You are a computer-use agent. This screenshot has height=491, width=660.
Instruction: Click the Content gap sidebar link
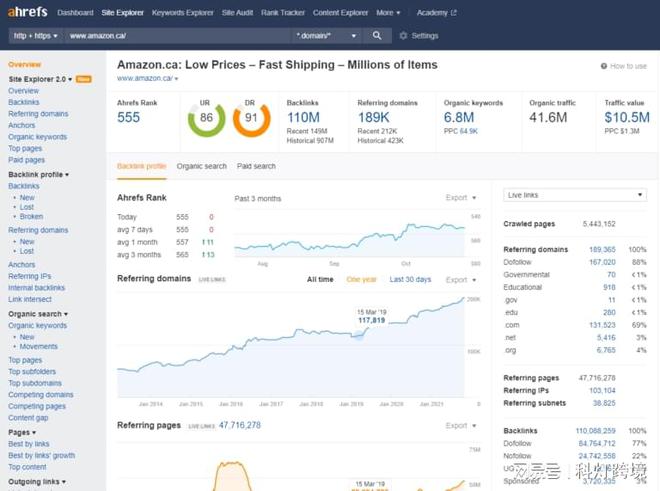pyautogui.click(x=30, y=418)
